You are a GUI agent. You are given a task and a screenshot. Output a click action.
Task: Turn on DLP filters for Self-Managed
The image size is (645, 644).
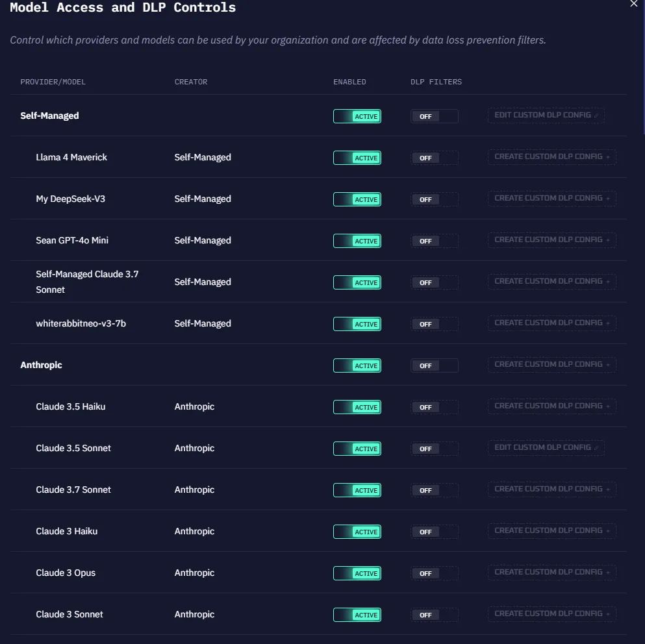(x=434, y=116)
